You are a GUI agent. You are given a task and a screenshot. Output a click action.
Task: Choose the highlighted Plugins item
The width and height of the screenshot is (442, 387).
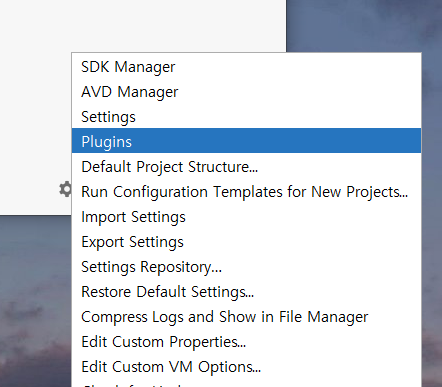[x=246, y=141]
